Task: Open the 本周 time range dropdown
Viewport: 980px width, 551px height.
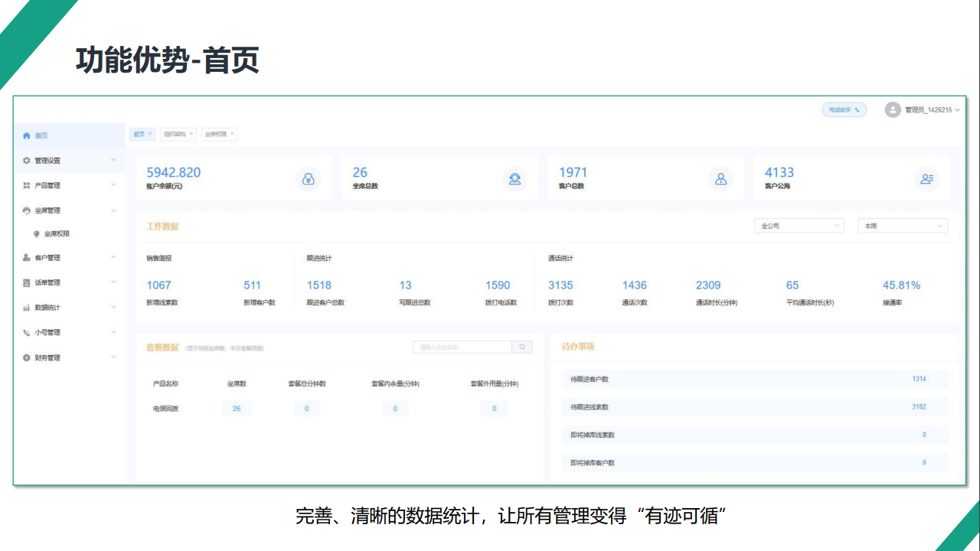Action: [x=902, y=226]
